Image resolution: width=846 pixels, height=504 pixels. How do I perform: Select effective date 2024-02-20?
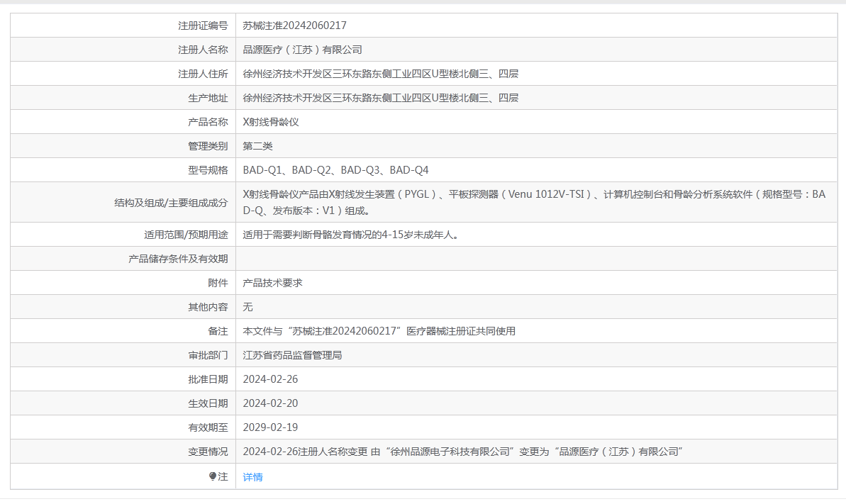tap(270, 403)
